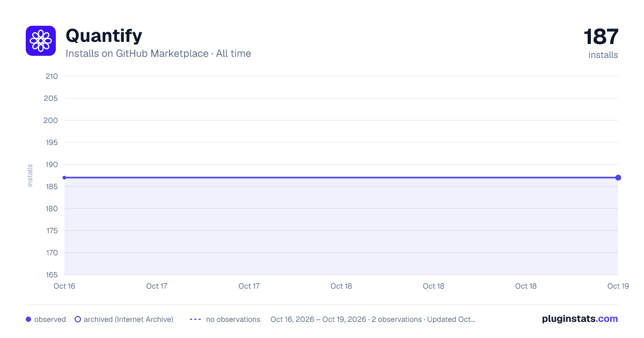
Task: Click the Quantify flower app icon
Action: tap(41, 41)
